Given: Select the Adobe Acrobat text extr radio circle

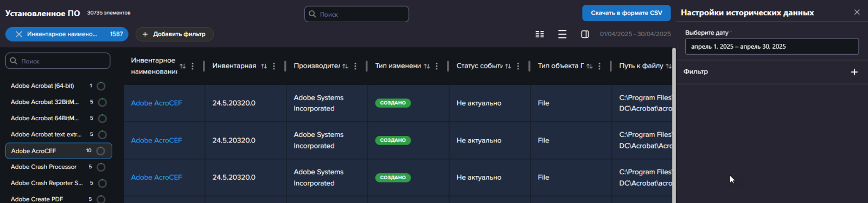Looking at the screenshot, I should pos(102,135).
